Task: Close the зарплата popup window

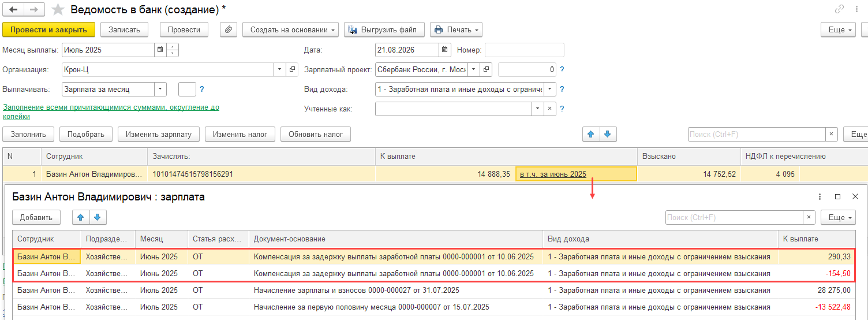Action: coord(855,197)
